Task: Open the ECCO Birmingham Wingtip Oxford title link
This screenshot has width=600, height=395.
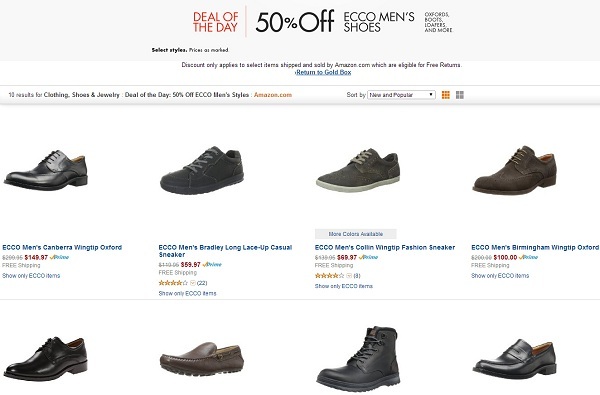Action: (535, 248)
